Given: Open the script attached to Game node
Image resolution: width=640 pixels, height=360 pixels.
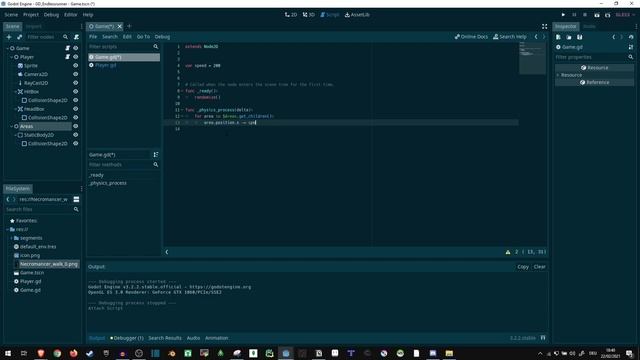Looking at the screenshot, I should (x=67, y=48).
